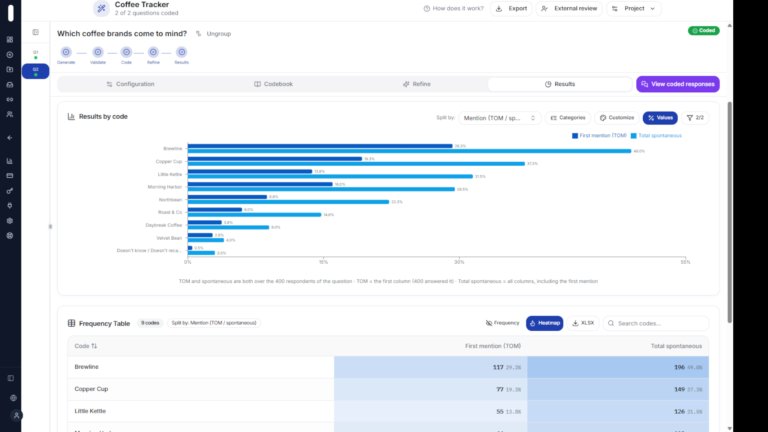Click the Code step circle
The height and width of the screenshot is (432, 768).
[126, 52]
